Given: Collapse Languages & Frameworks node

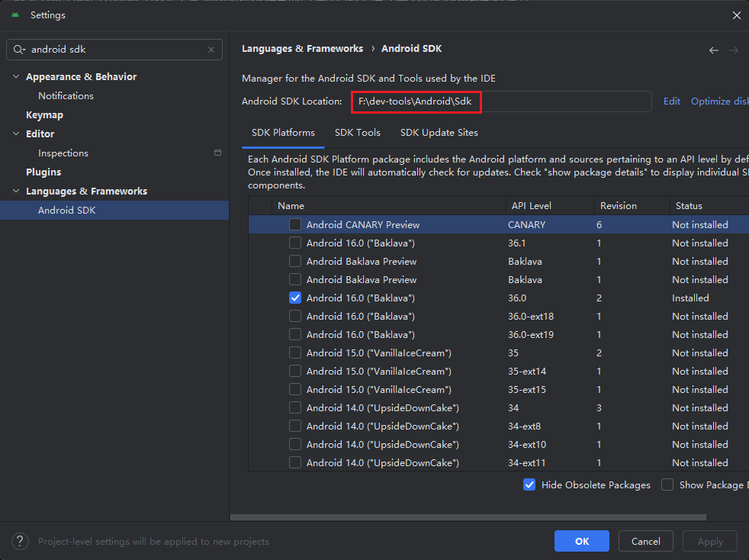Looking at the screenshot, I should (17, 191).
